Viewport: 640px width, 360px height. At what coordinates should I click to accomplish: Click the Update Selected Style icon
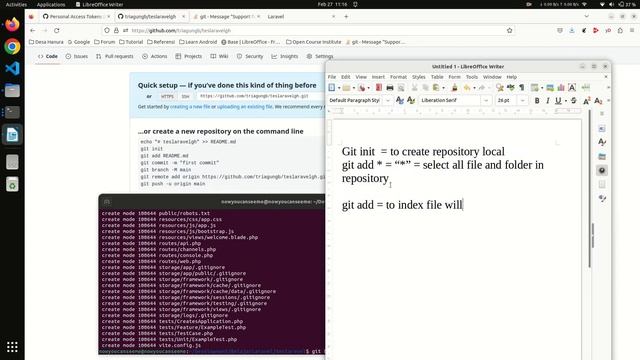(400, 100)
